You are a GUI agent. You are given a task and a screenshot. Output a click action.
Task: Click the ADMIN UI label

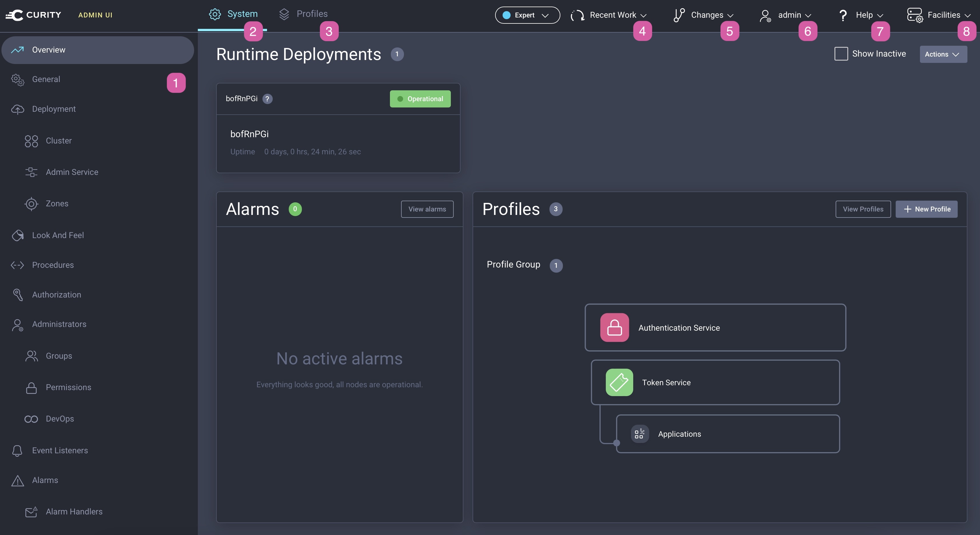[x=95, y=15]
